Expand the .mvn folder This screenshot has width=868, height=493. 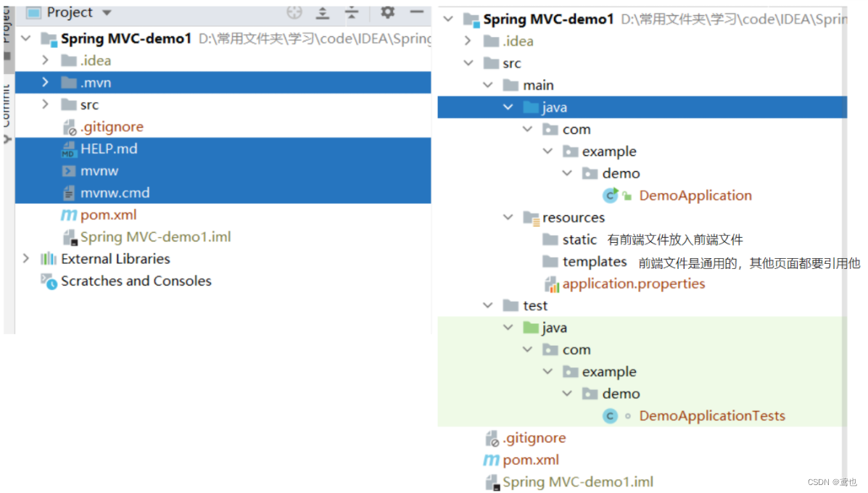46,82
